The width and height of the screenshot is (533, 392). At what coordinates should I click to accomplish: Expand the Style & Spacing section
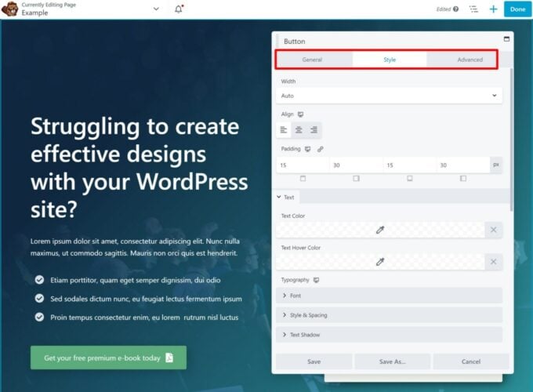coord(389,315)
